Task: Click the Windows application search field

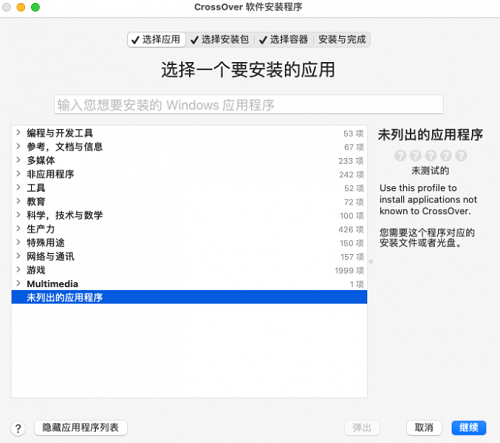Action: [249, 105]
